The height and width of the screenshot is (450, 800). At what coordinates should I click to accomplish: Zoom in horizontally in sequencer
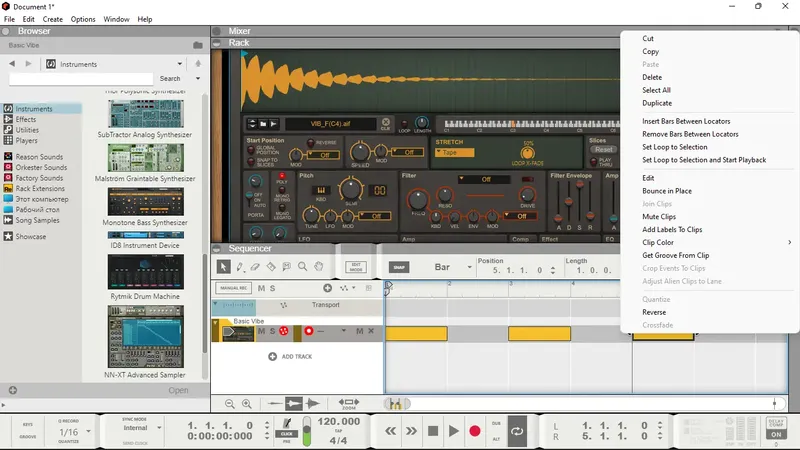[246, 404]
